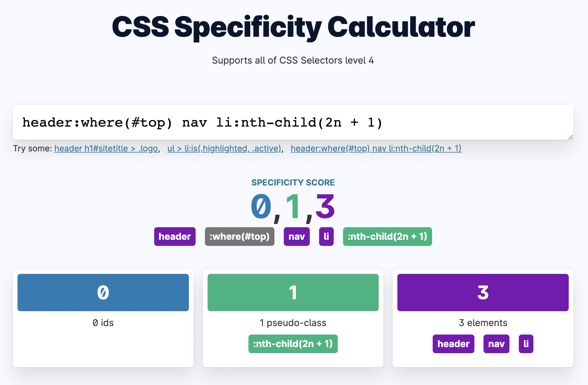Screen dimensions: 588x385
Task: Click the blue ids count box
Action: pyautogui.click(x=103, y=293)
